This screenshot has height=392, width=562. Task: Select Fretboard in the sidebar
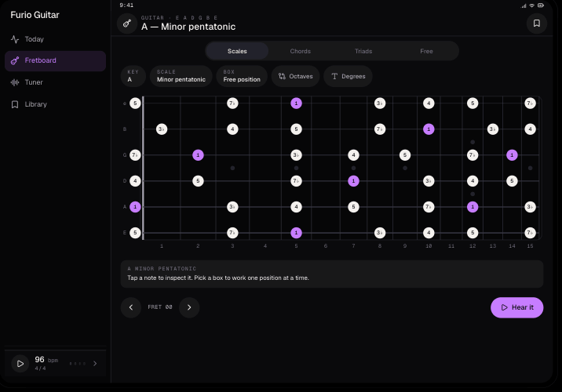[x=55, y=60]
